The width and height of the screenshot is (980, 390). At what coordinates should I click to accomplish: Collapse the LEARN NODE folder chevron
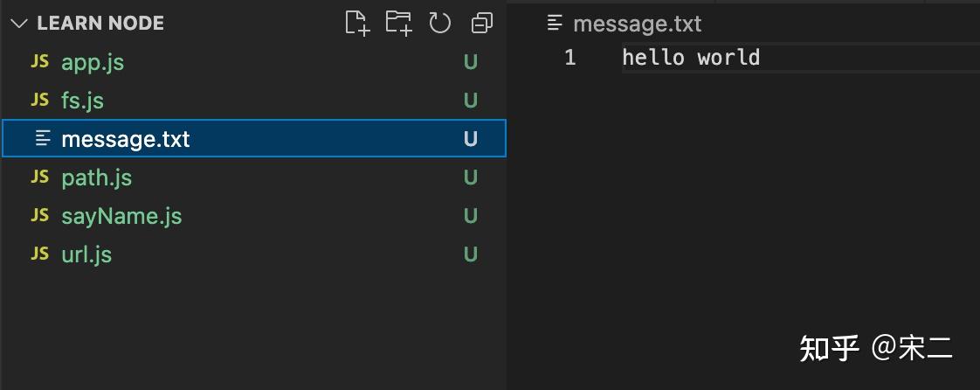[x=19, y=24]
